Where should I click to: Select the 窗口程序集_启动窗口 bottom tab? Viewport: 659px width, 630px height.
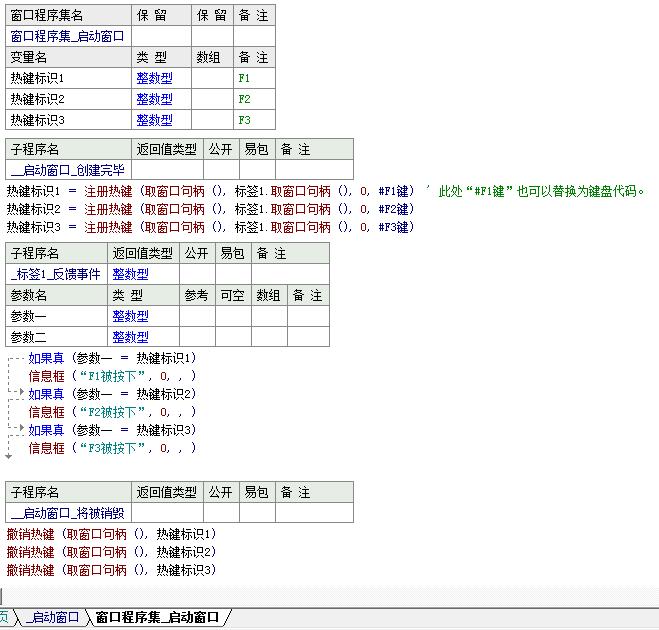point(157,617)
